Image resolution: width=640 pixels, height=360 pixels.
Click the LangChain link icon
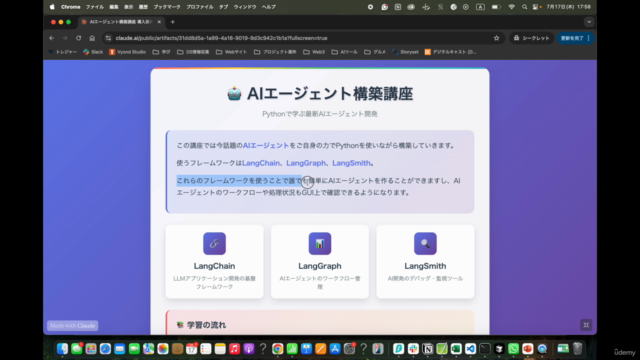pos(214,244)
